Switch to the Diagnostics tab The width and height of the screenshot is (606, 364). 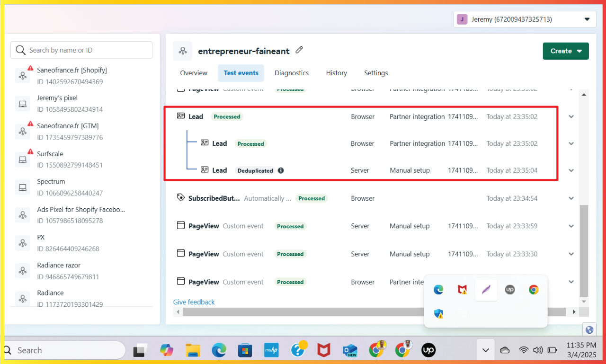(x=292, y=73)
